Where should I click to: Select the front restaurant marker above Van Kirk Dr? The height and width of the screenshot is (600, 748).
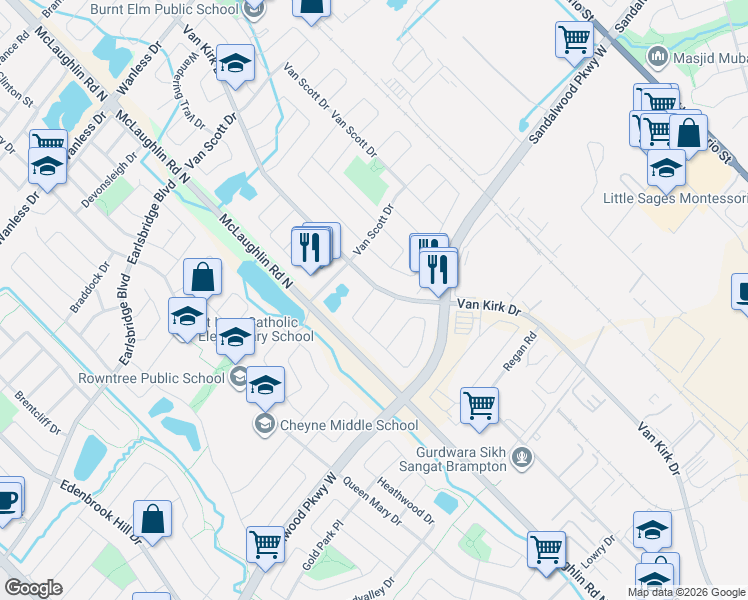438,270
